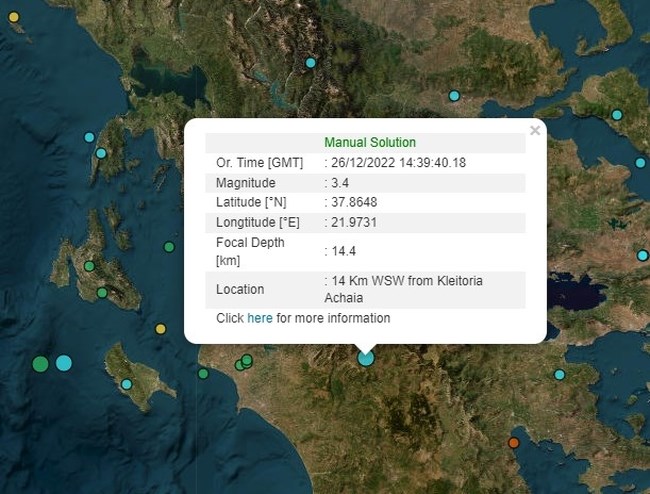Select the large green marker in the open sea
650x494 pixels.
point(40,364)
